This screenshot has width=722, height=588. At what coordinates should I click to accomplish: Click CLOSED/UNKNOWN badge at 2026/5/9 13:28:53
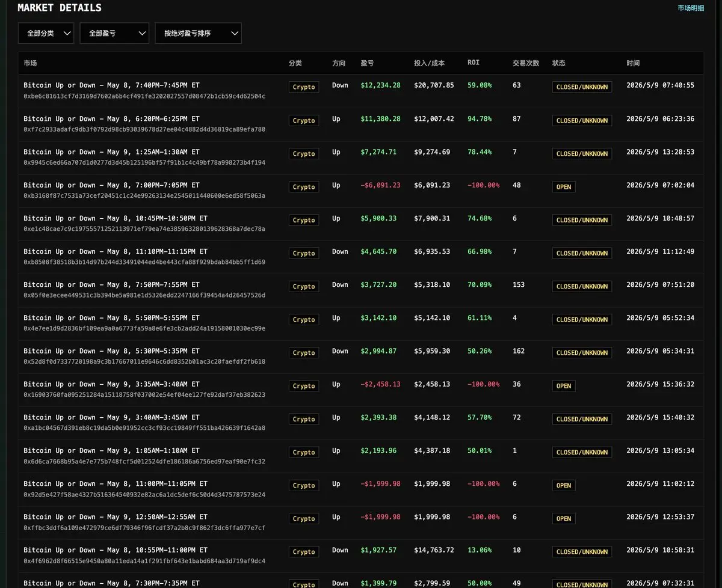582,153
